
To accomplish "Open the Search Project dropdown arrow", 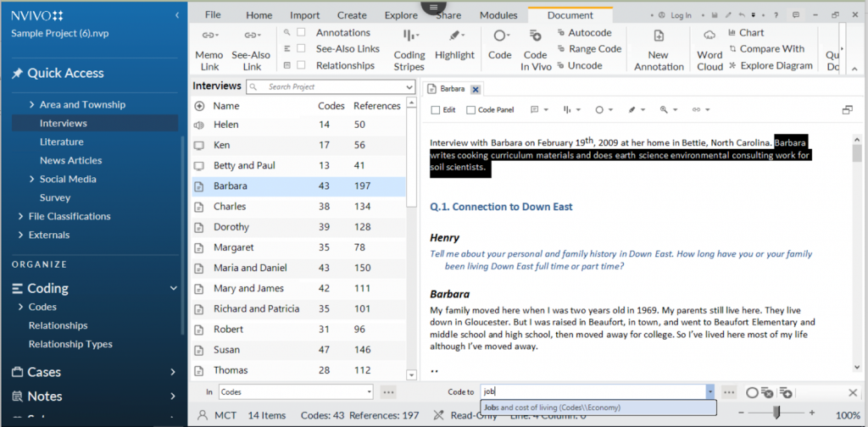I will click(x=409, y=86).
